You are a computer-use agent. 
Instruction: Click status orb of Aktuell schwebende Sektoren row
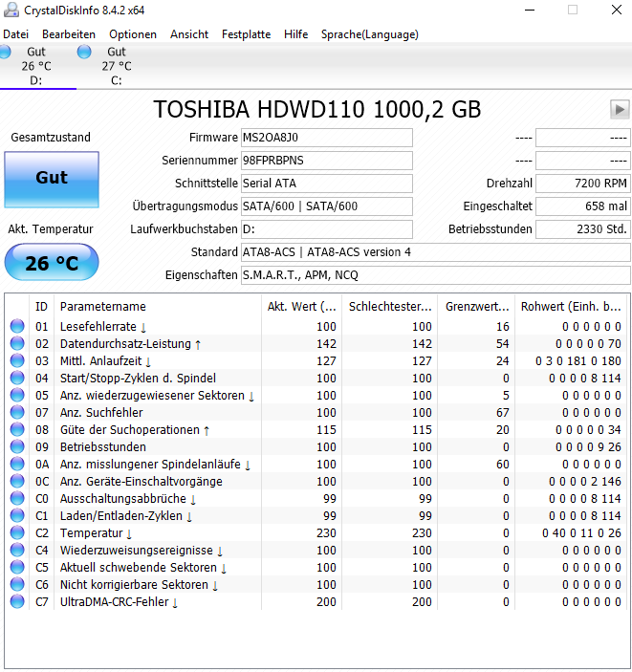click(17, 567)
